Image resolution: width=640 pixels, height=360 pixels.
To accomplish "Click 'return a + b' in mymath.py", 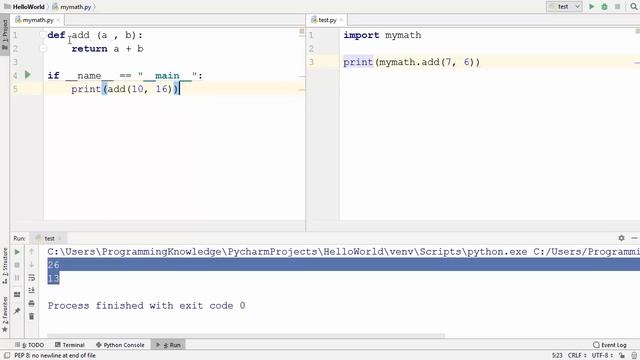I will pos(107,49).
